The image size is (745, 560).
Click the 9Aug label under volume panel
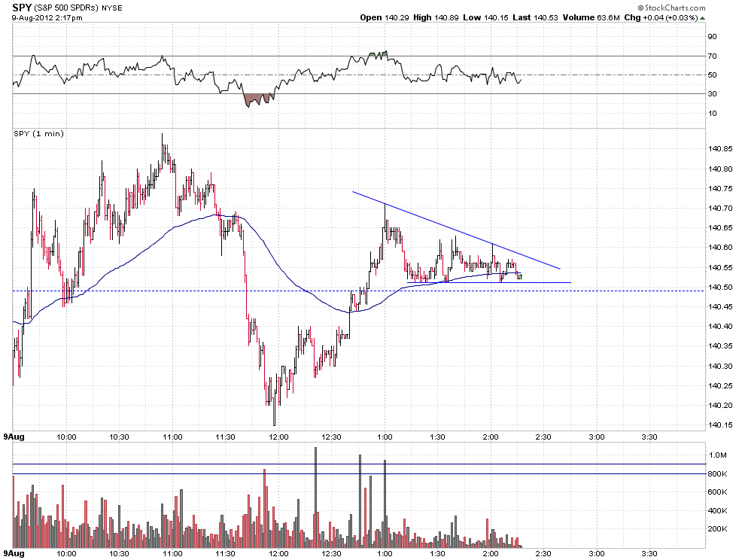coord(14,553)
